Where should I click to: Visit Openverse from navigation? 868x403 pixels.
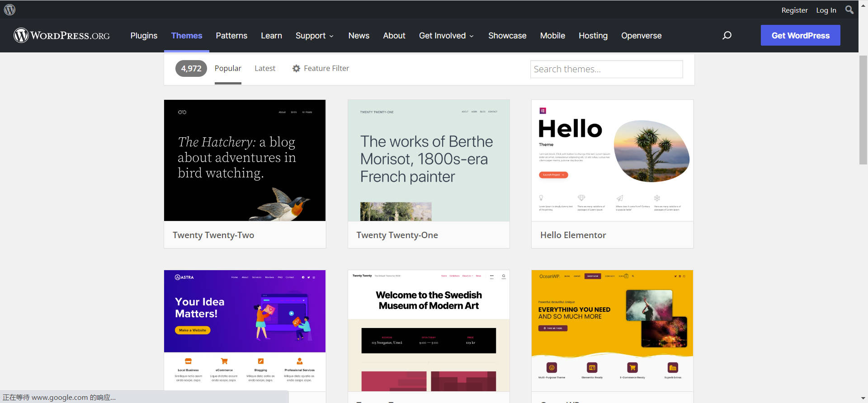641,35
